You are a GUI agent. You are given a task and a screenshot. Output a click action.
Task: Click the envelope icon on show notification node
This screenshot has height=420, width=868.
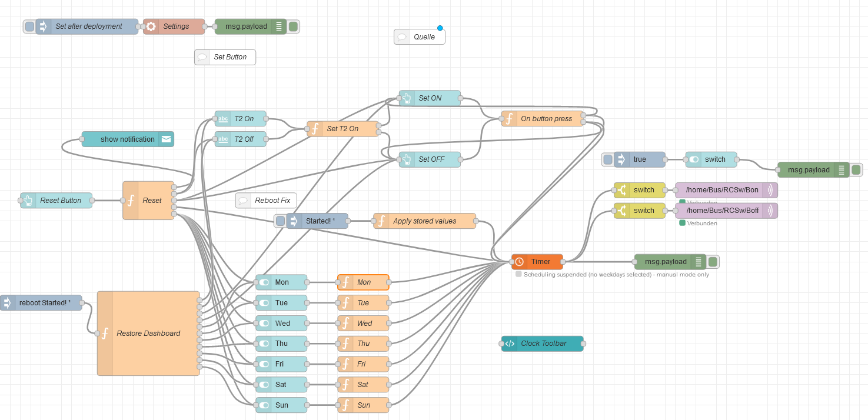[166, 139]
